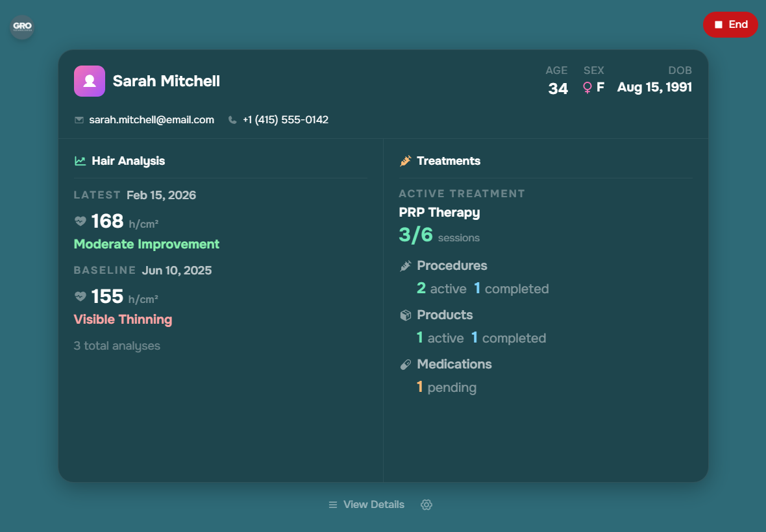Click the PRP Therapy active treatment
This screenshot has width=766, height=532.
(x=439, y=213)
